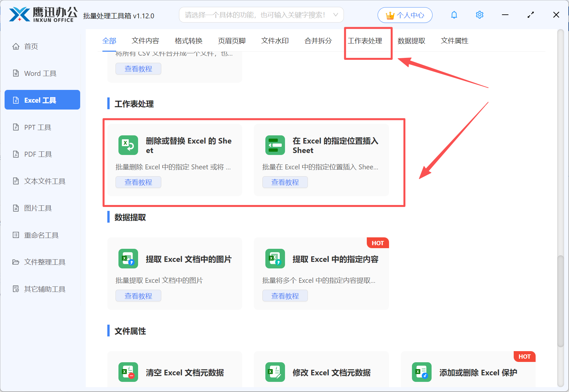Click the add or remove Excel protection icon
This screenshot has height=392, width=569.
tap(421, 372)
